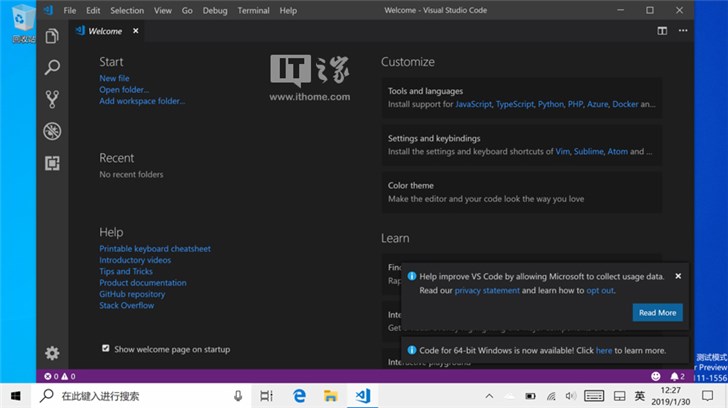This screenshot has height=408, width=728.
Task: Select the Welcome tab
Action: click(x=105, y=31)
